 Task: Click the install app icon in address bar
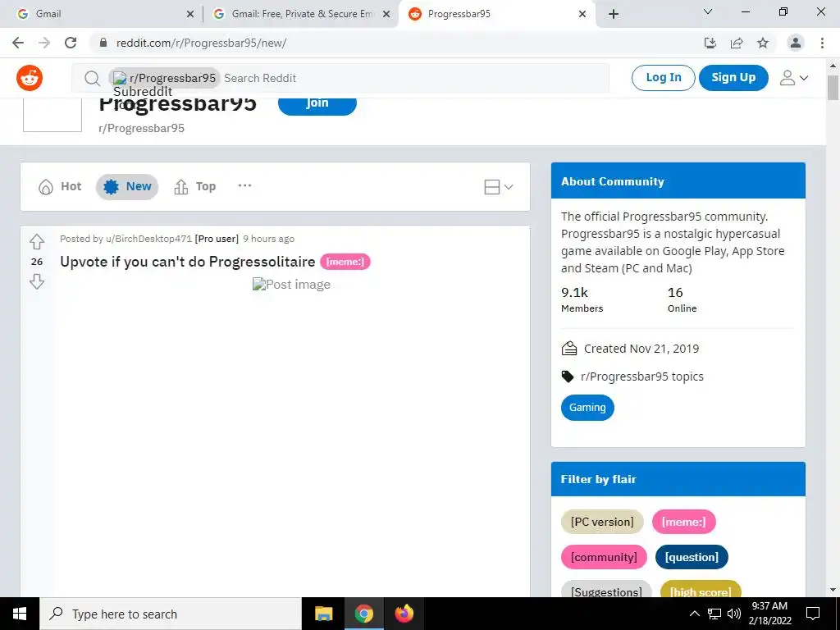click(x=710, y=43)
